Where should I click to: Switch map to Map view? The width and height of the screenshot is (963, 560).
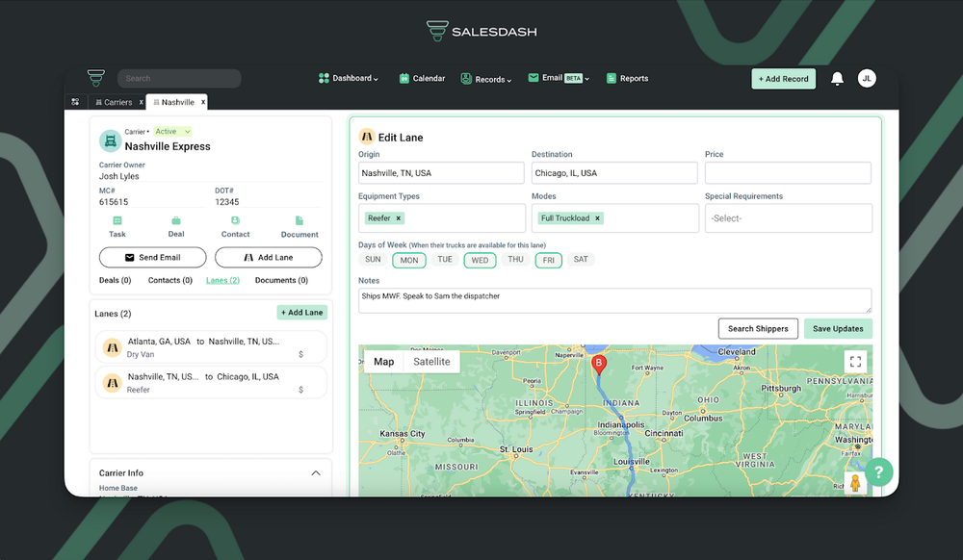[x=384, y=362]
